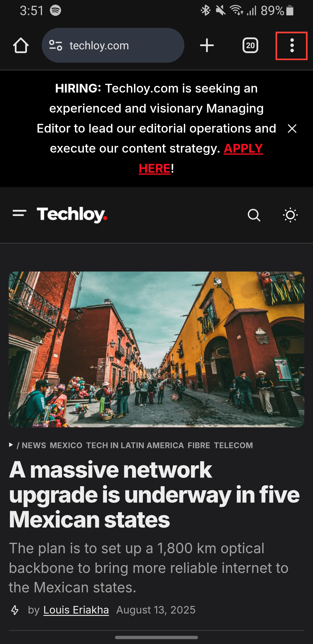Screen dimensions: 313x644
Task: Open site search magnifier icon
Action: click(254, 215)
